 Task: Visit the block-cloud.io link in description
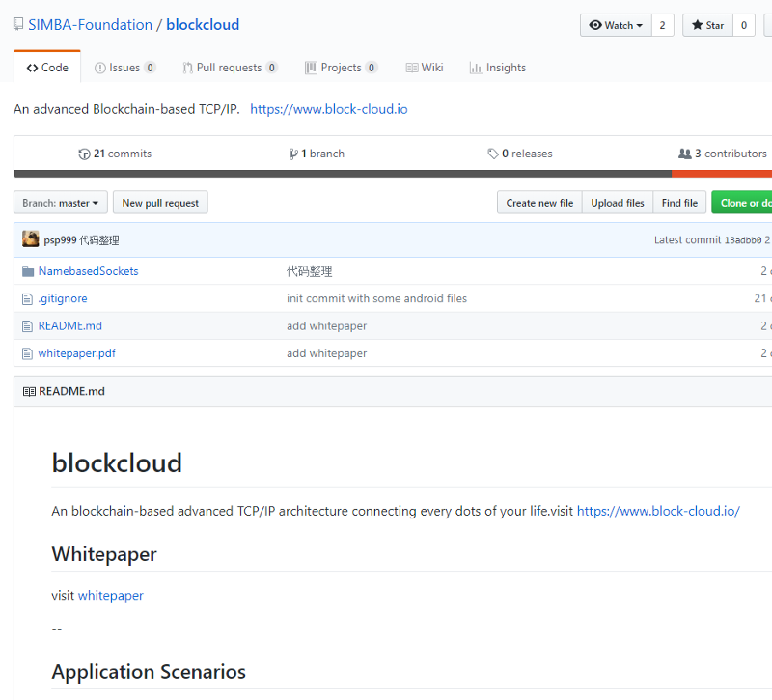point(329,109)
